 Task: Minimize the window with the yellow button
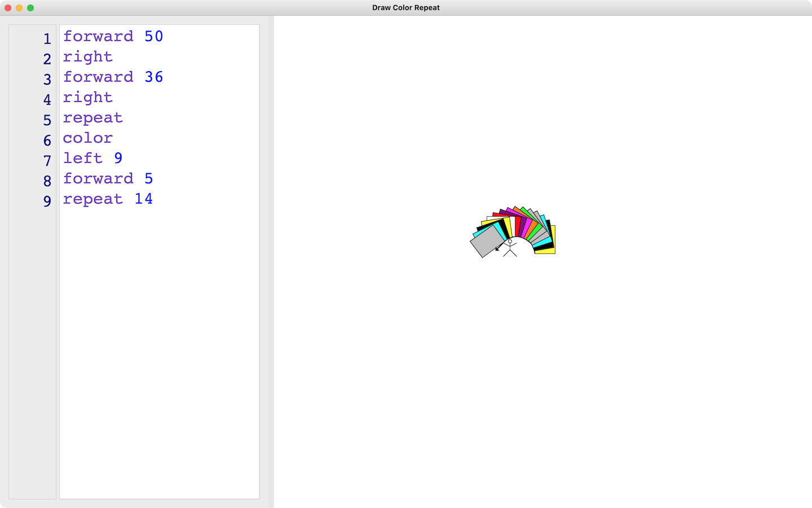[x=19, y=8]
